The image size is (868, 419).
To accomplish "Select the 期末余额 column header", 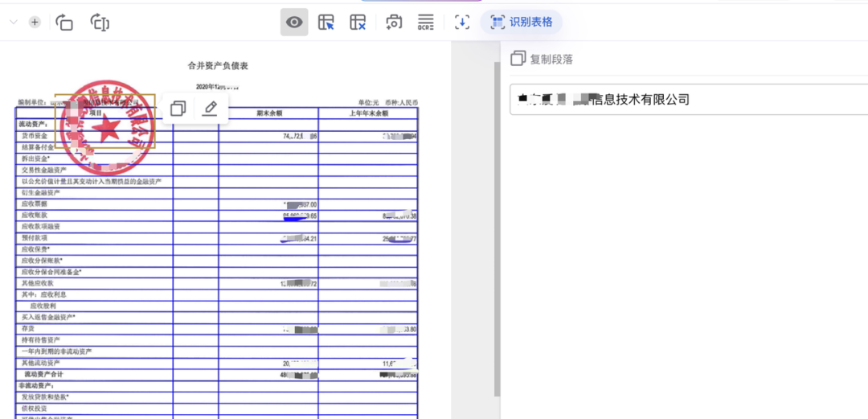I will tap(269, 113).
